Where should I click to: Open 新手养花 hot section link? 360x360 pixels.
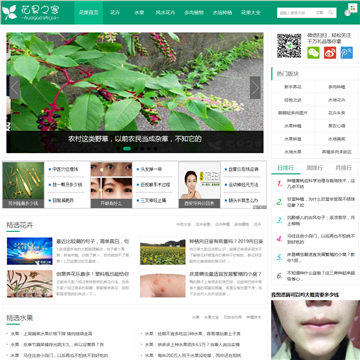click(x=293, y=87)
